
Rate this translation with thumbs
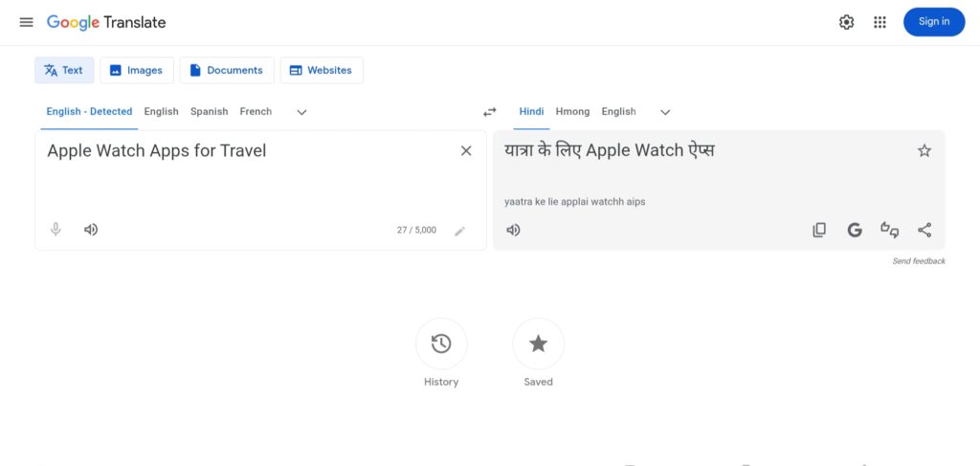click(x=889, y=230)
